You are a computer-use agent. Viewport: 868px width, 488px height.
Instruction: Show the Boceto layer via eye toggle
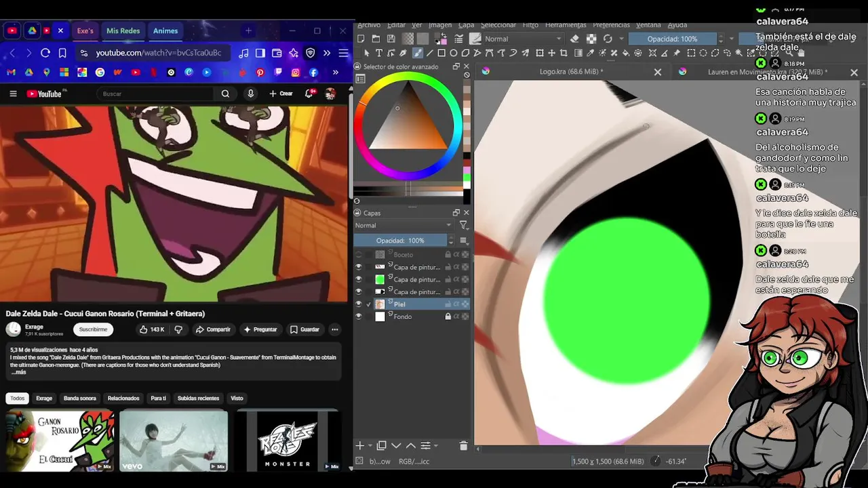click(x=358, y=255)
